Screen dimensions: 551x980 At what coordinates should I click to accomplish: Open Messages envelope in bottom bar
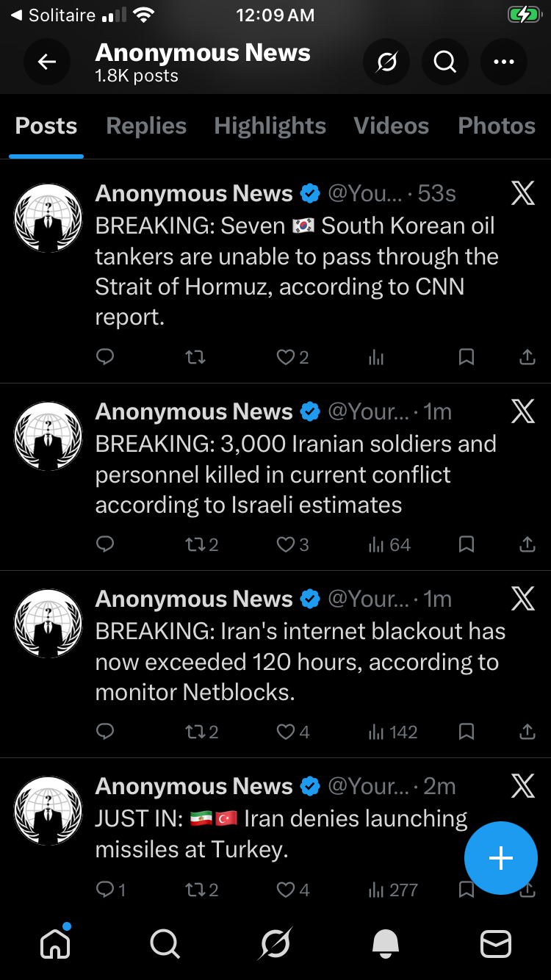pyautogui.click(x=496, y=944)
